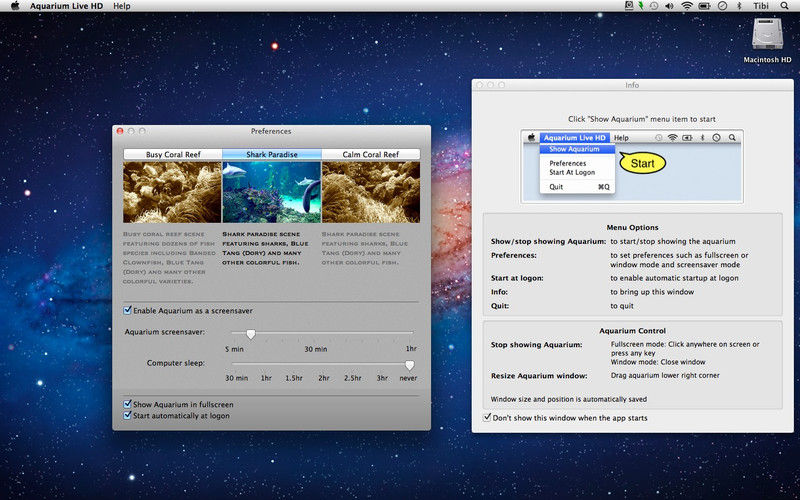Screen dimensions: 800x500
Task: Open the volume control in menu bar
Action: [669, 6]
